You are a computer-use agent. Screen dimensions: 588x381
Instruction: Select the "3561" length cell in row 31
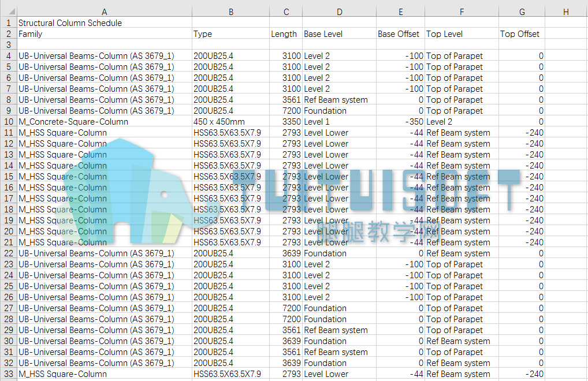click(286, 352)
